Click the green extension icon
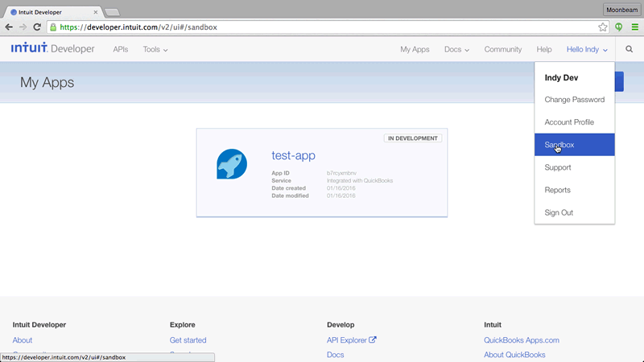The height and width of the screenshot is (362, 644). (618, 27)
